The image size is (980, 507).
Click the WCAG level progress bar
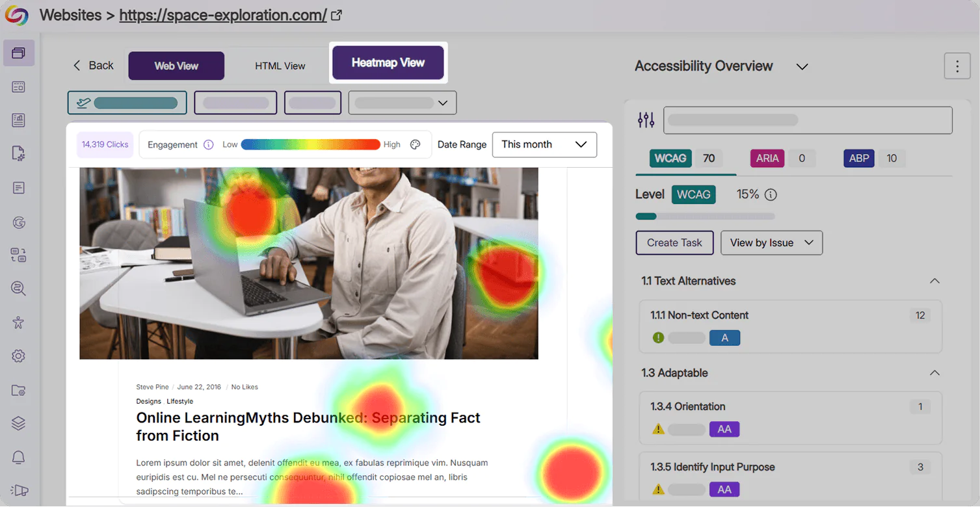coord(705,216)
